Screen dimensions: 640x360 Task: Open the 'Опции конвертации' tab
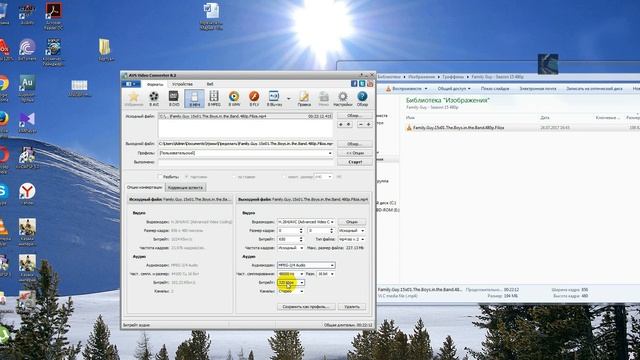pos(144,187)
